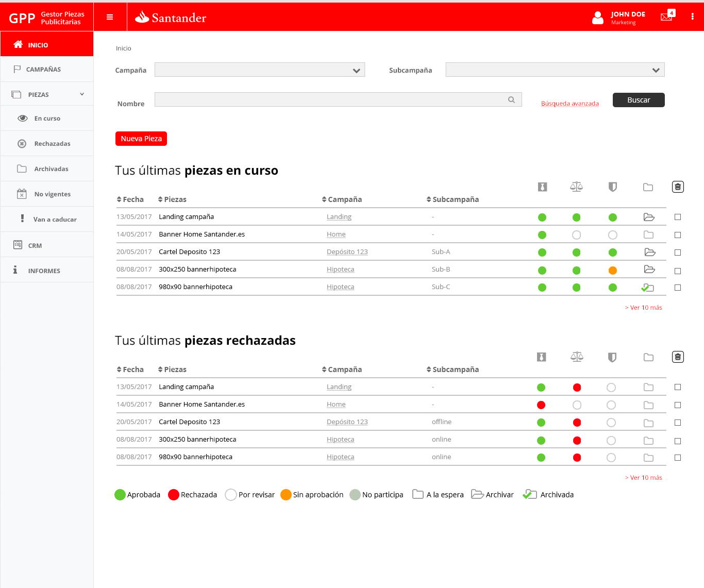Open Van a caducar sidebar item

(47, 219)
